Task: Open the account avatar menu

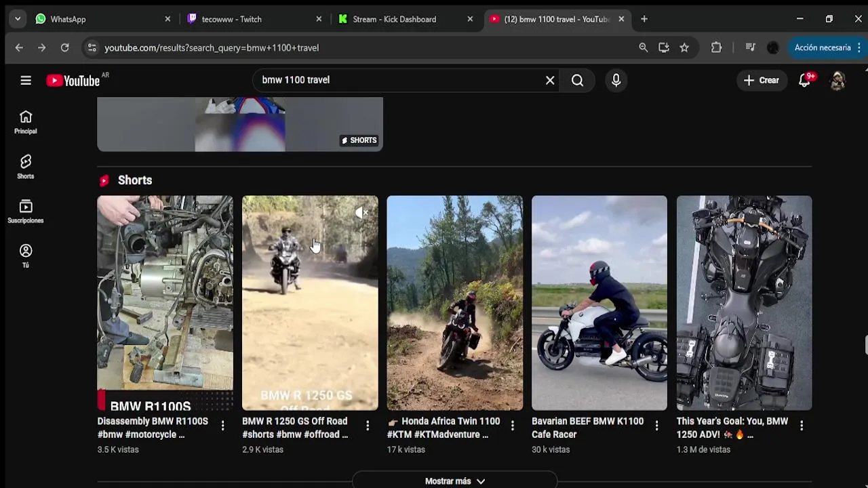Action: (x=837, y=81)
